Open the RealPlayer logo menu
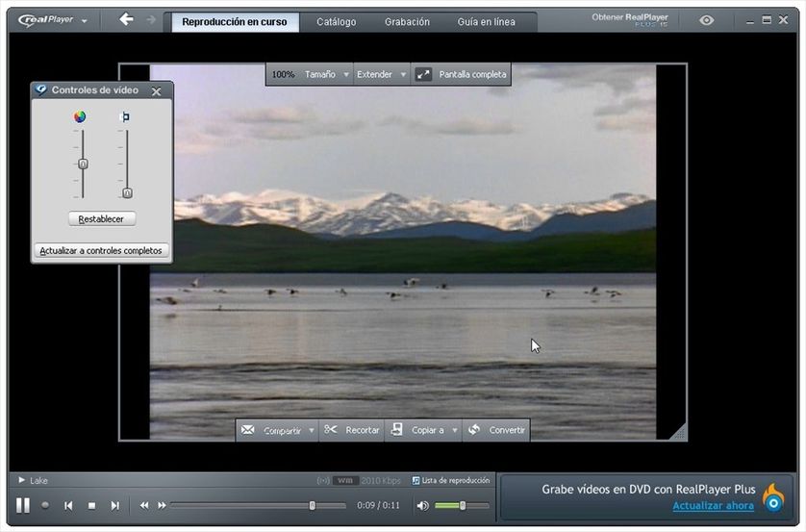Image resolution: width=806 pixels, height=532 pixels. click(52, 20)
